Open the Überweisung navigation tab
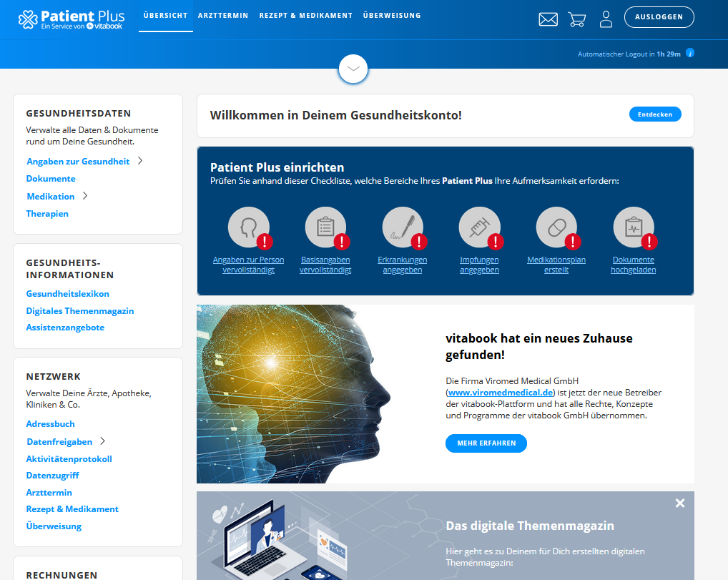 [x=392, y=15]
